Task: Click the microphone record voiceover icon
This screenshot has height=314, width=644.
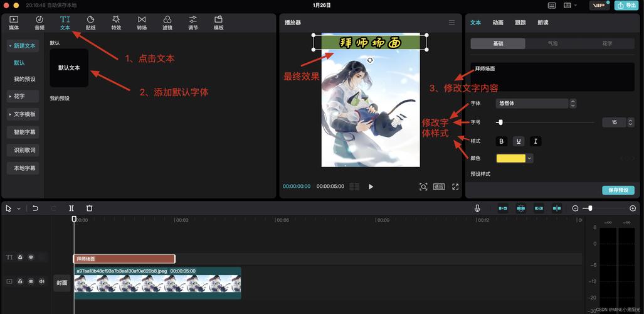Action: [477, 208]
